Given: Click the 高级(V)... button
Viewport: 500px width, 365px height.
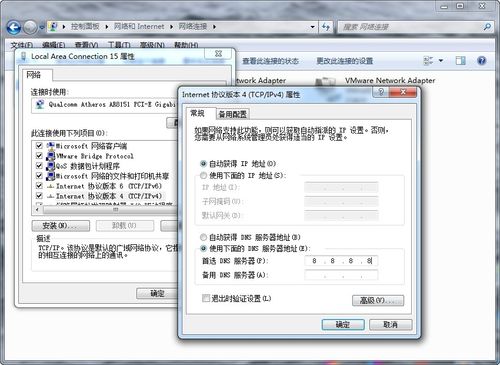Looking at the screenshot, I should pos(378,300).
